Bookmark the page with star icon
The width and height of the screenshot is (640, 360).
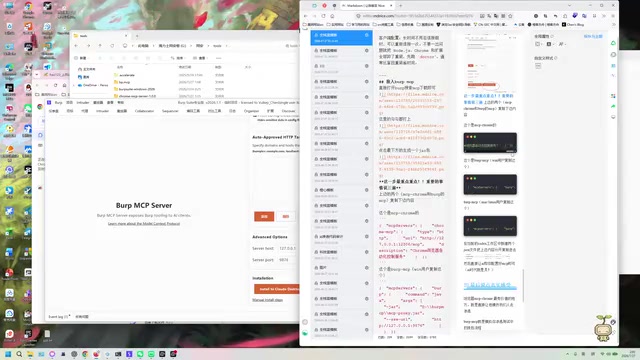[510, 16]
